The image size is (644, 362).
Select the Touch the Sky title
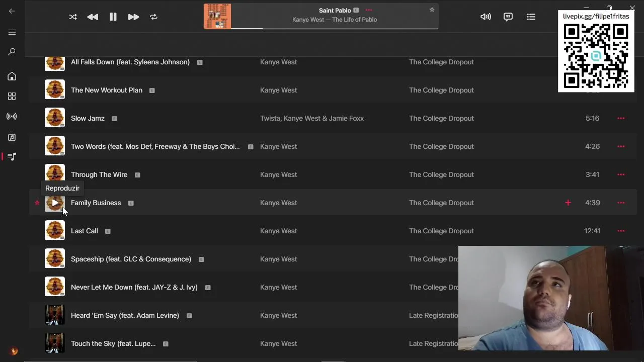click(113, 343)
